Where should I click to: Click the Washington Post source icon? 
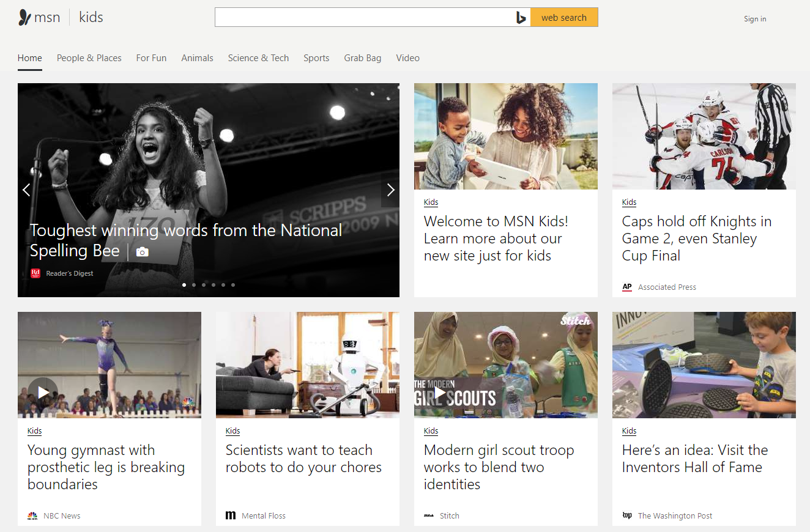627,515
